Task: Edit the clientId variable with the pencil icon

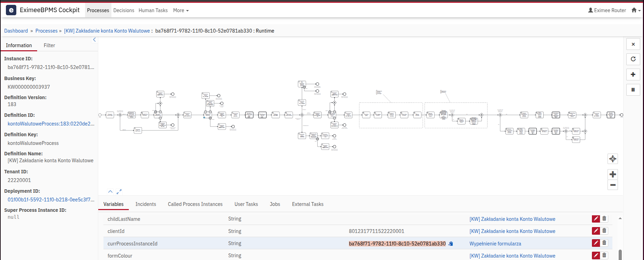Action: coord(596,231)
